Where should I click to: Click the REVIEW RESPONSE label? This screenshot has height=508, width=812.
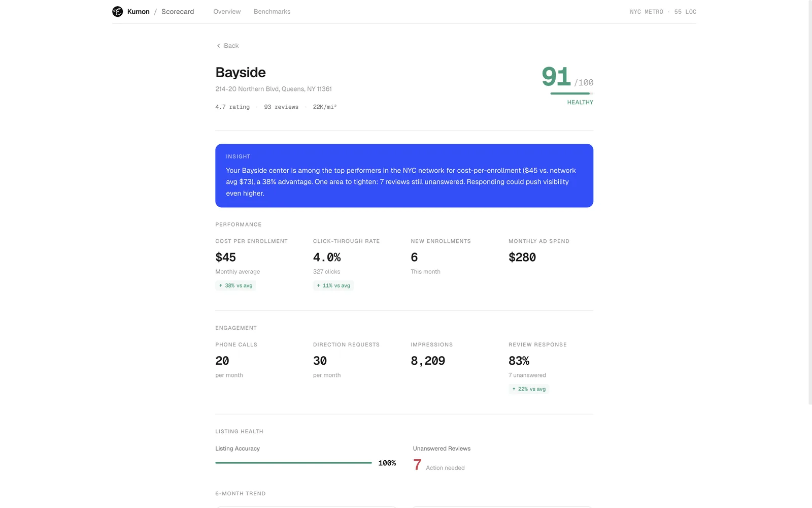(538, 345)
